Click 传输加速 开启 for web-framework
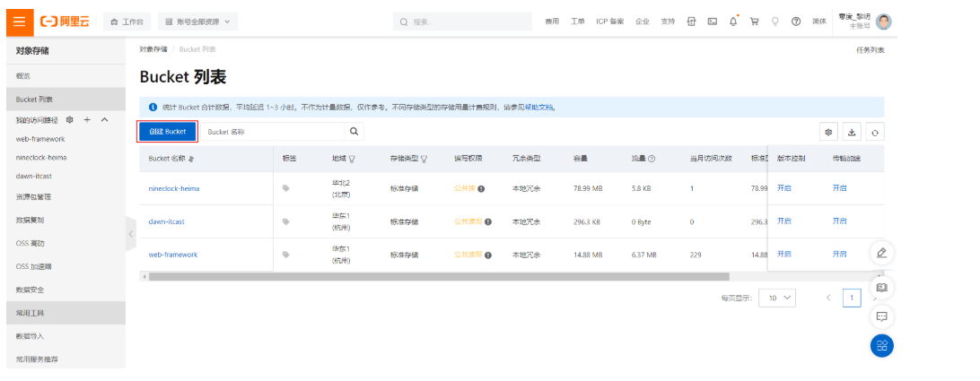Image resolution: width=980 pixels, height=381 pixels. pos(839,255)
